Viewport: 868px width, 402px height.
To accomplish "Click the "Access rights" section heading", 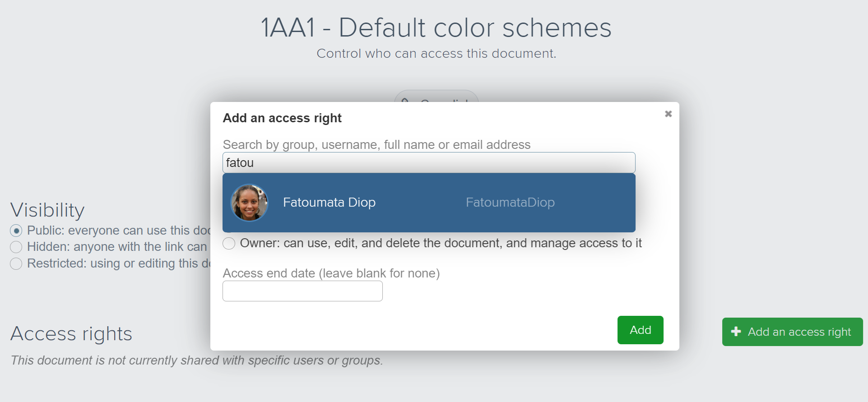I will (71, 334).
